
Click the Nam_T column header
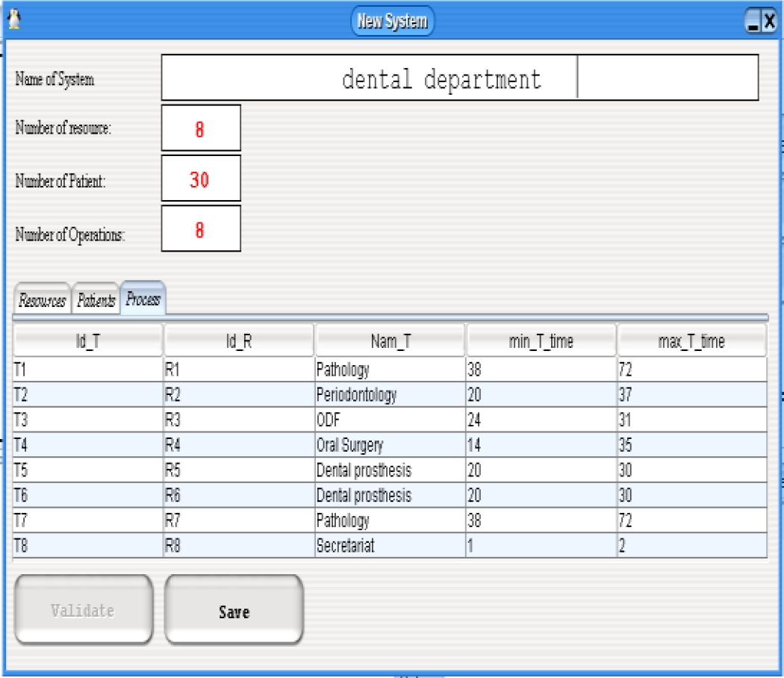coord(390,341)
